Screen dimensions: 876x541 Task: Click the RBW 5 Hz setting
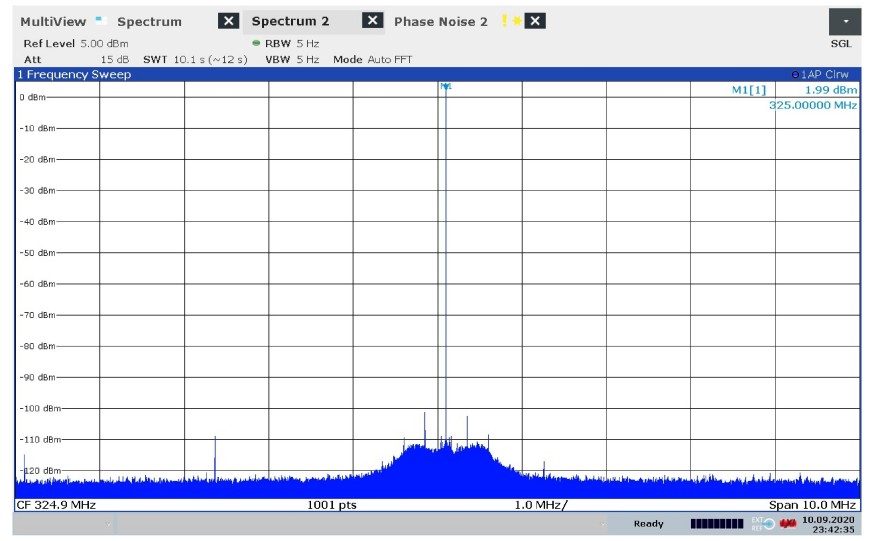(x=292, y=44)
